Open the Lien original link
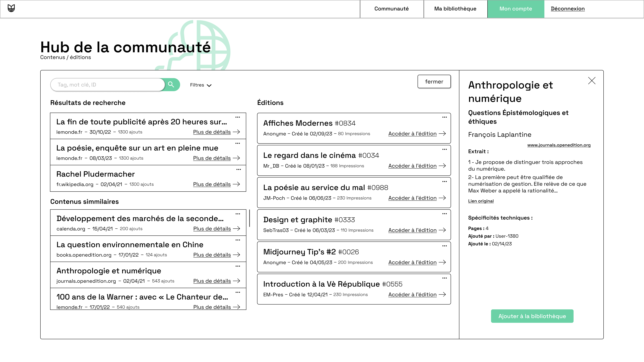 [x=481, y=201]
